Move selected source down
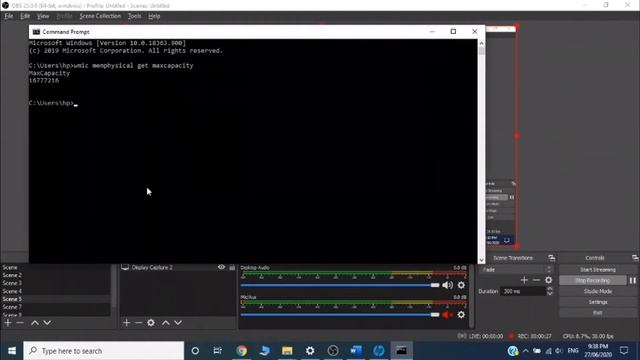Image resolution: width=640 pixels, height=360 pixels. (x=178, y=323)
